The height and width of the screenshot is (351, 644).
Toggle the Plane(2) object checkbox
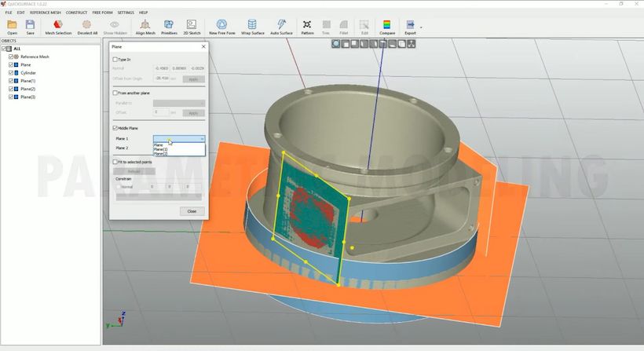(11, 89)
